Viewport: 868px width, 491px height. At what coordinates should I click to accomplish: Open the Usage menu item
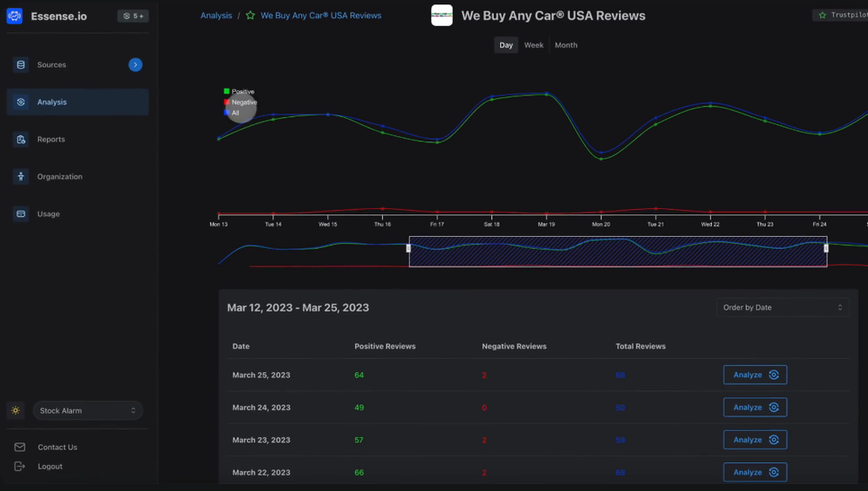77,213
